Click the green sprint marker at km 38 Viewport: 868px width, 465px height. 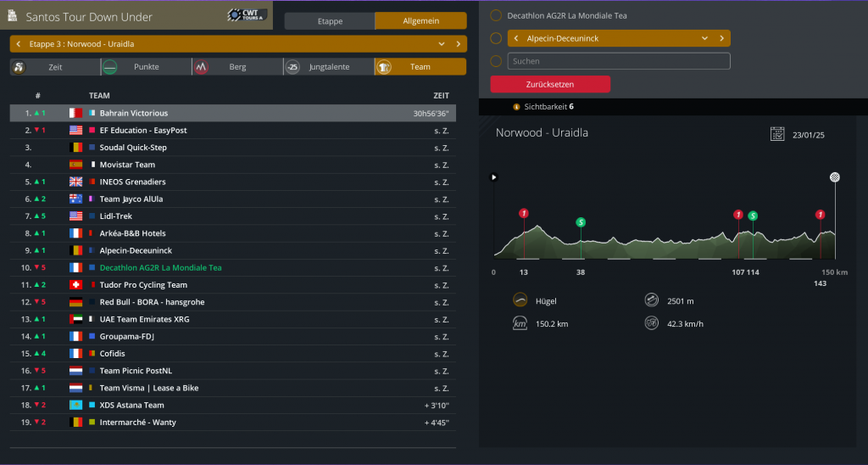[x=581, y=222]
